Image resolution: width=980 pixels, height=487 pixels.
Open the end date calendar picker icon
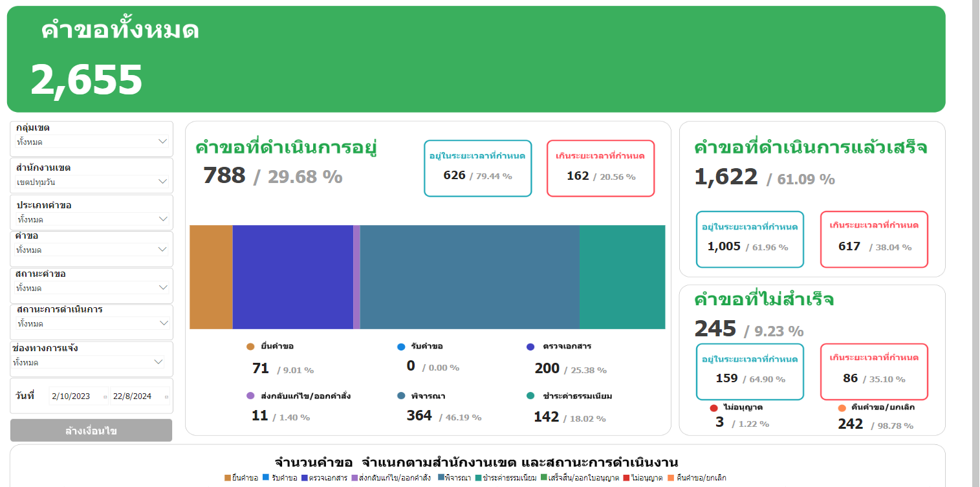tap(166, 396)
